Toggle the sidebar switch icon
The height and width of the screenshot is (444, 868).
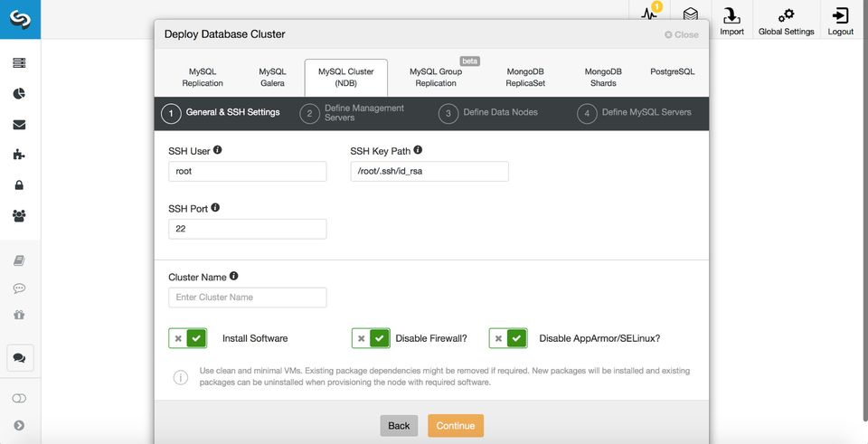pos(19,399)
